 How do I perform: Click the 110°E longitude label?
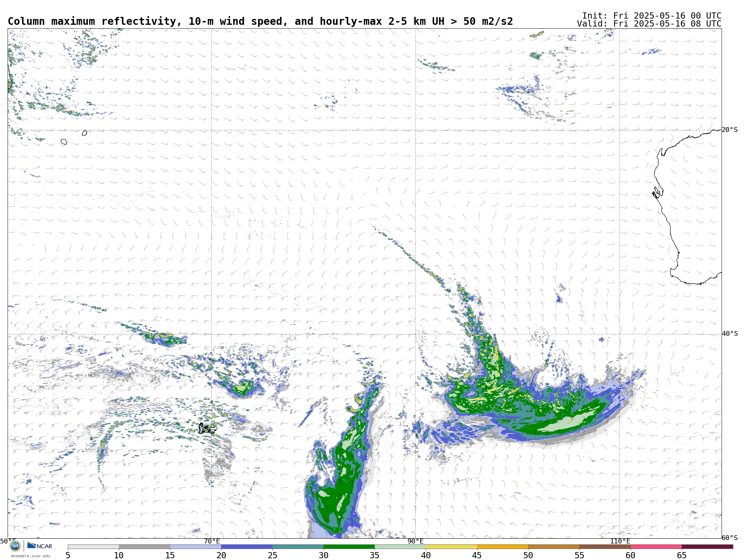click(620, 541)
